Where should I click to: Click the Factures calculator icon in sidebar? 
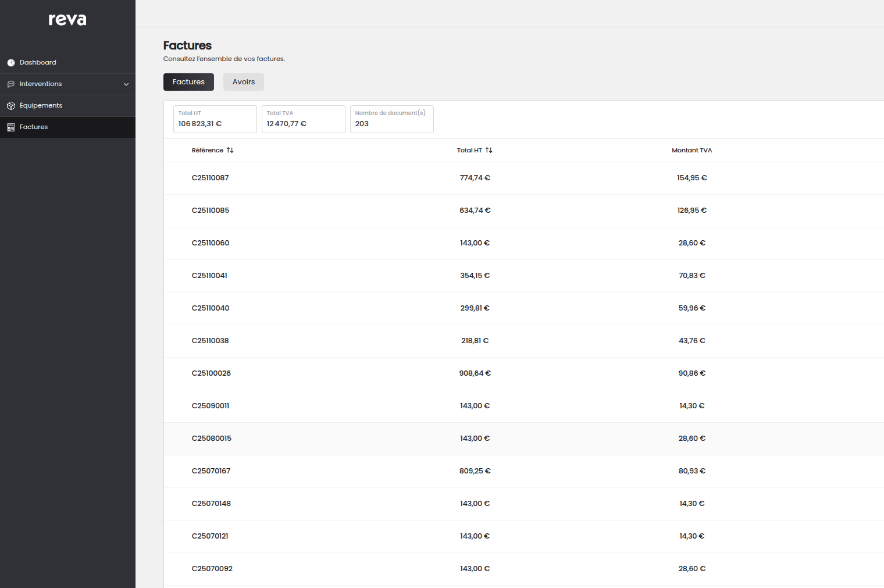point(11,127)
